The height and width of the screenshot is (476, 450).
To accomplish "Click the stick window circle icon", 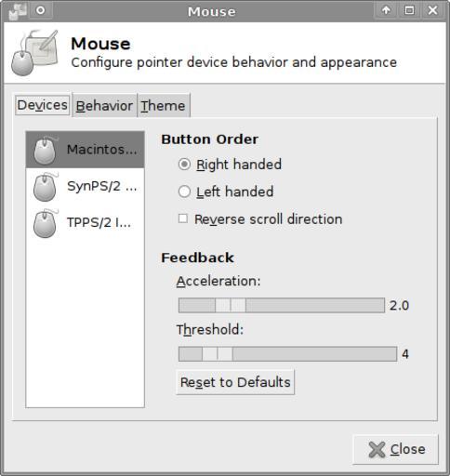I will [x=41, y=10].
